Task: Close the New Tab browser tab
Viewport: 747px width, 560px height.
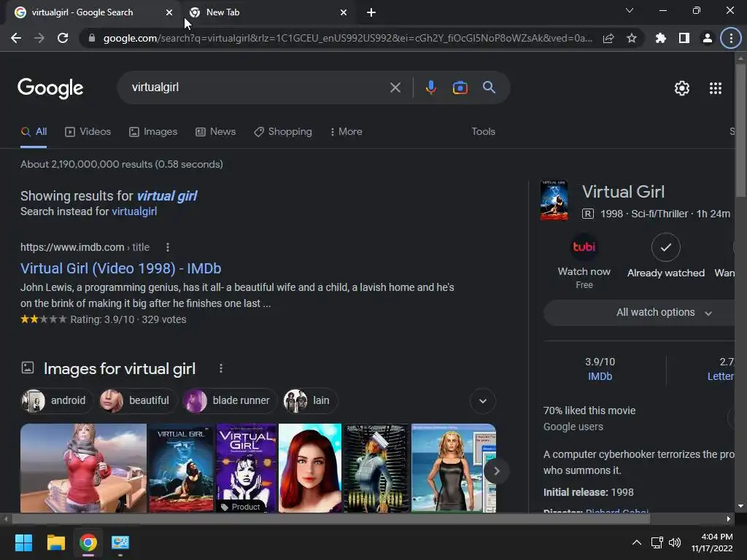Action: (344, 12)
